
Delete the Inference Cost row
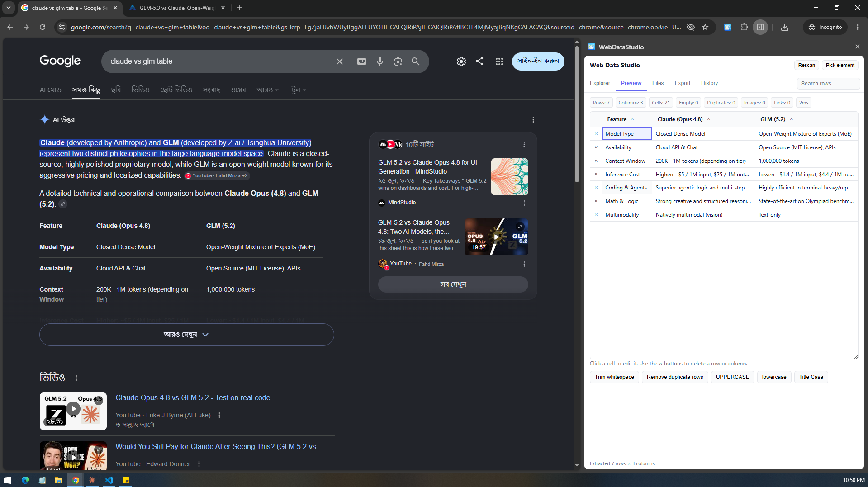[596, 174]
